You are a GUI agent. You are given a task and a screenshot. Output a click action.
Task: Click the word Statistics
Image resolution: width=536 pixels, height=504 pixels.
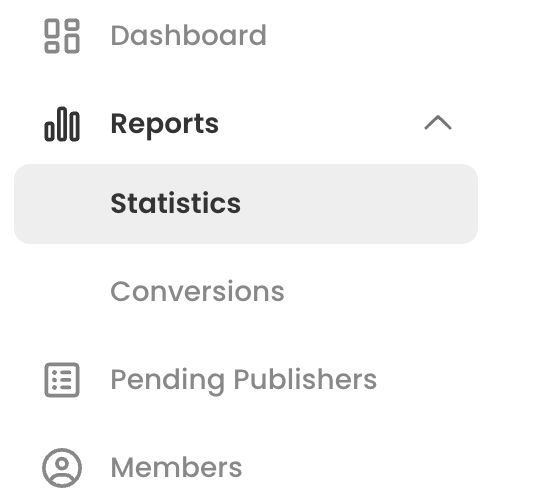coord(176,203)
